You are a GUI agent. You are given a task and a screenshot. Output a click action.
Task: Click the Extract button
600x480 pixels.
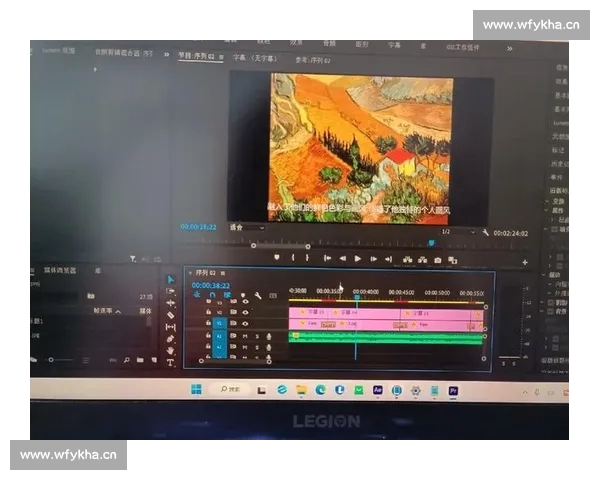422,260
